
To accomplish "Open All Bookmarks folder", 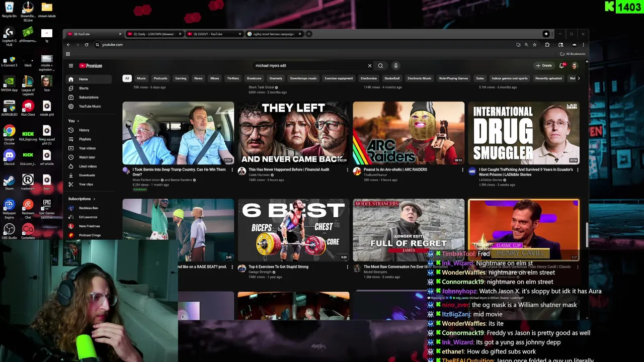I will click(573, 54).
